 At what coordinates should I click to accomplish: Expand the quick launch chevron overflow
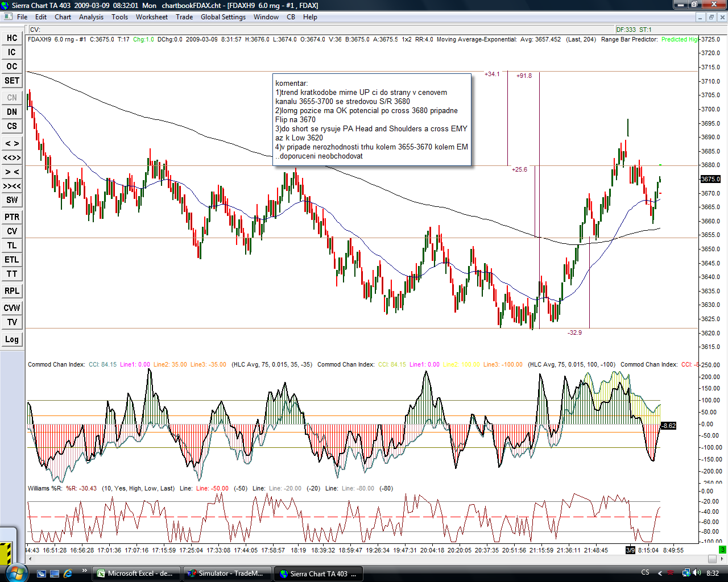[85, 571]
